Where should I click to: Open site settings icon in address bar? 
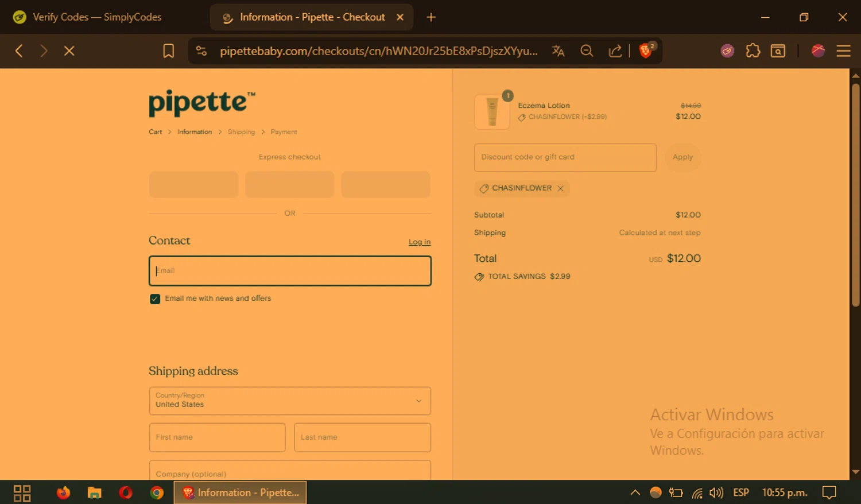pos(201,51)
